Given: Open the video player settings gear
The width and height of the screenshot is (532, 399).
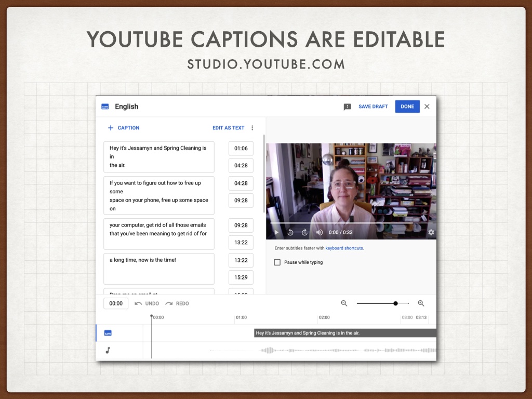Looking at the screenshot, I should click(431, 232).
